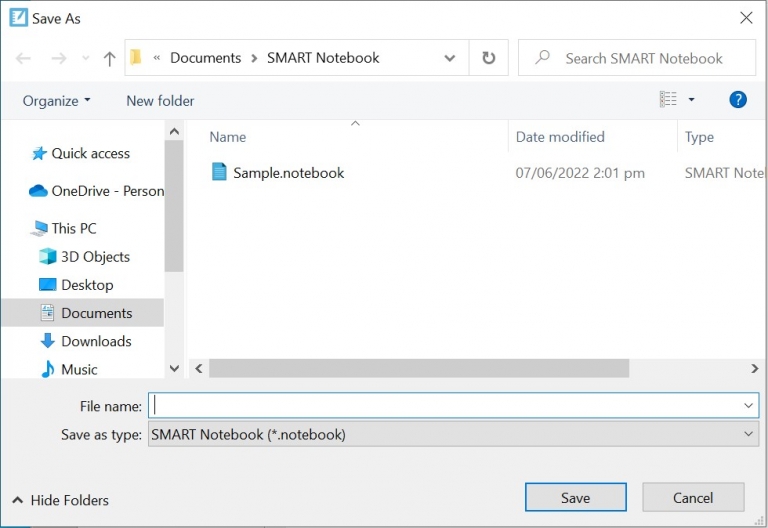
Task: Click the Desktop folder icon in sidebar
Action: 48,285
